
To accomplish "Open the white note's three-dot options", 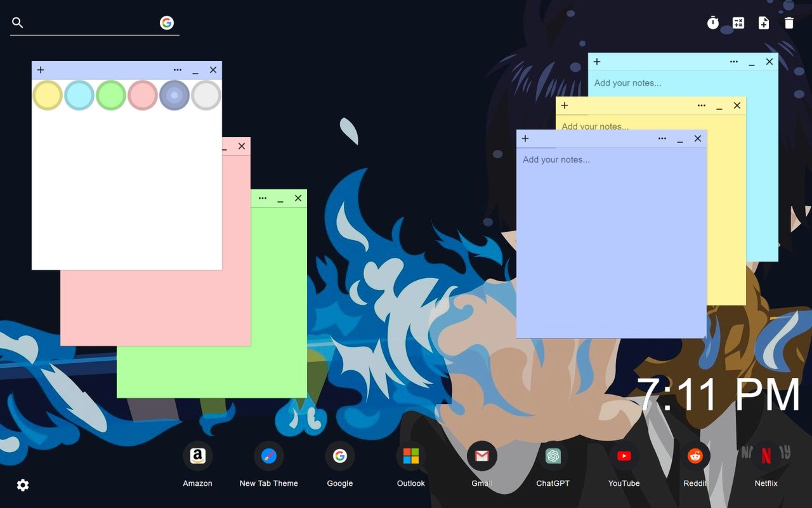I will point(178,70).
